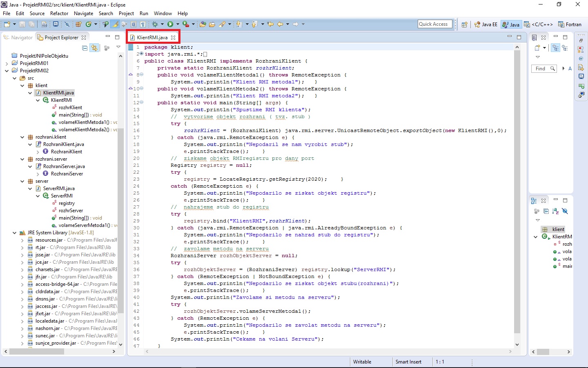Run the program using the green Run icon
The width and height of the screenshot is (588, 368).
tap(170, 24)
